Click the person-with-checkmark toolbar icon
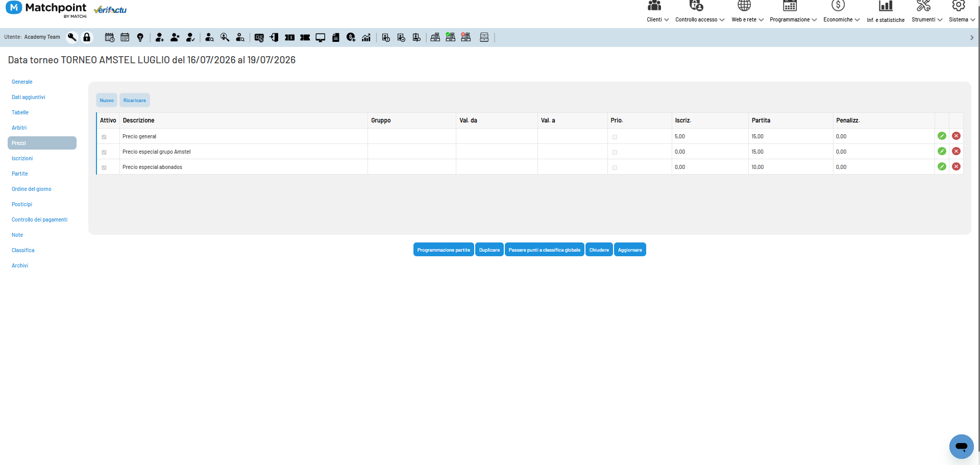Screen dimensions: 980x465 (190, 37)
